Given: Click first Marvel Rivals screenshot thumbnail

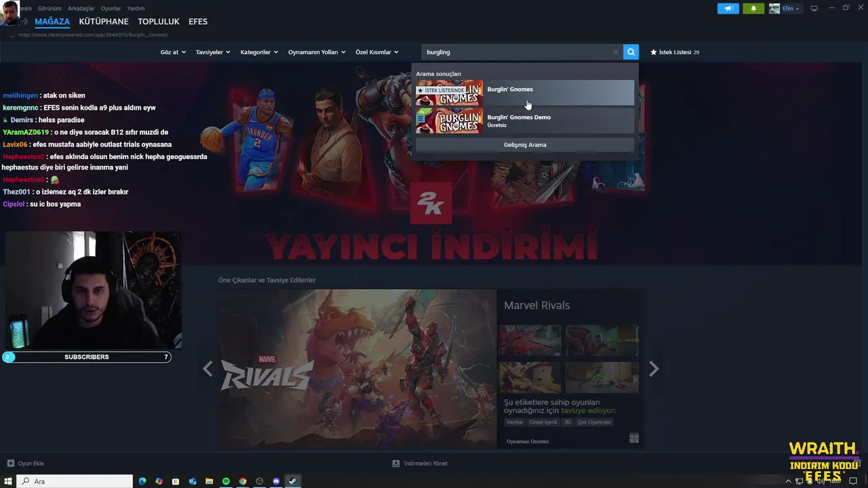Looking at the screenshot, I should [530, 340].
